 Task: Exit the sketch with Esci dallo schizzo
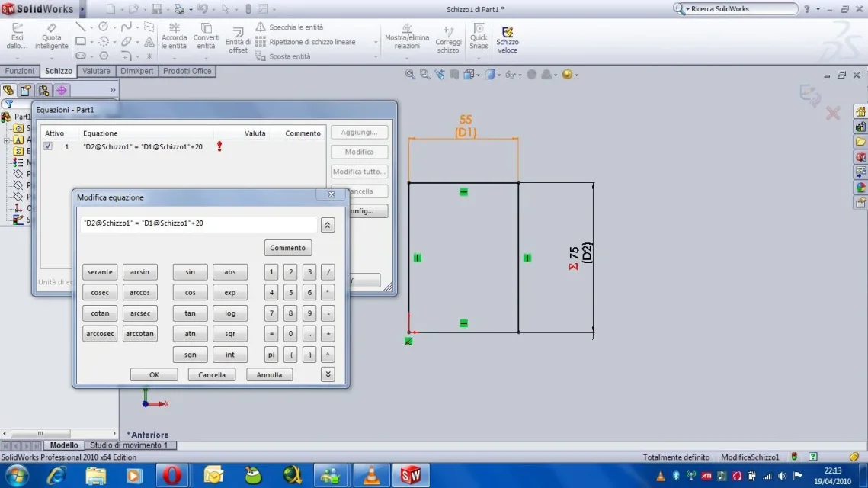pyautogui.click(x=18, y=36)
